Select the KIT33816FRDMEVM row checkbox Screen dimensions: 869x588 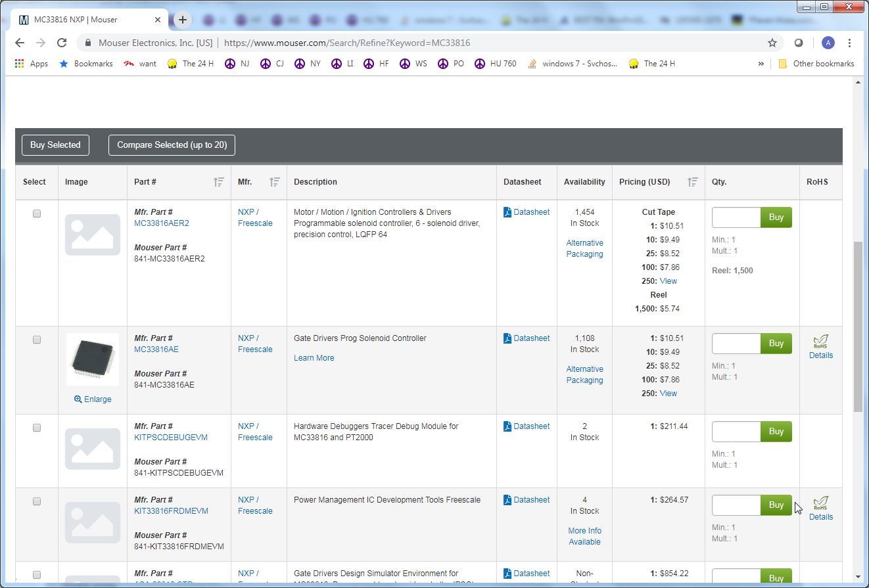pos(37,501)
